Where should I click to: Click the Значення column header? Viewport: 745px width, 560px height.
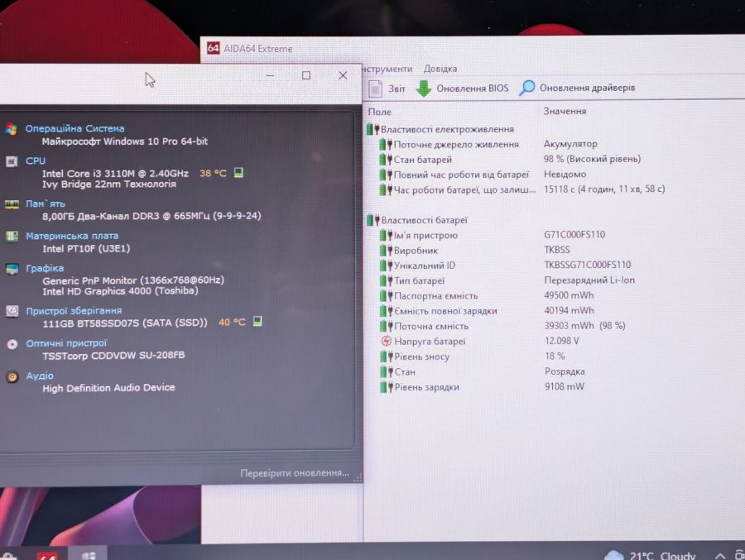pyautogui.click(x=565, y=111)
